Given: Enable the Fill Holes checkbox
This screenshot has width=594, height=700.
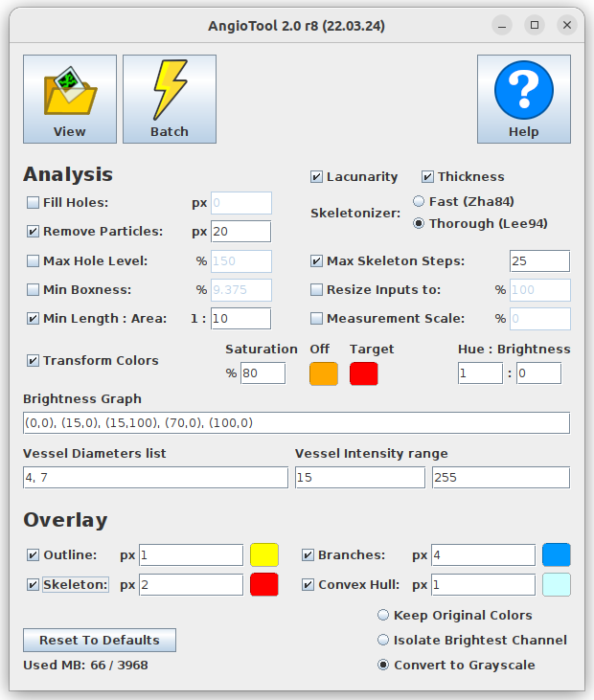Looking at the screenshot, I should click(33, 203).
